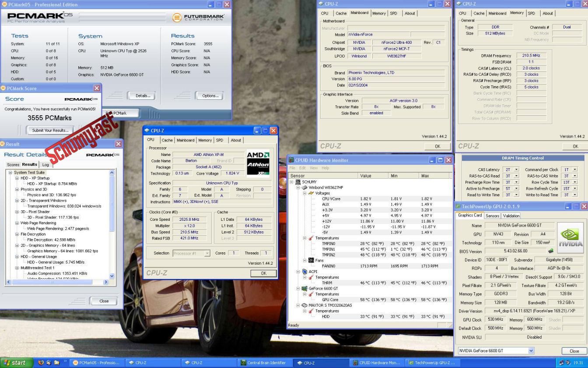Collapse the Physics and 3D result node
The image size is (588, 368).
click(x=17, y=189)
